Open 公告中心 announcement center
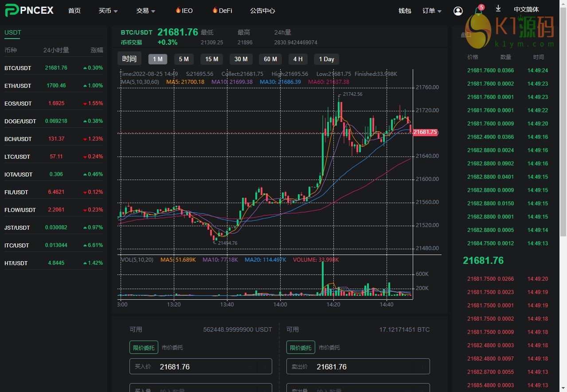 point(262,11)
